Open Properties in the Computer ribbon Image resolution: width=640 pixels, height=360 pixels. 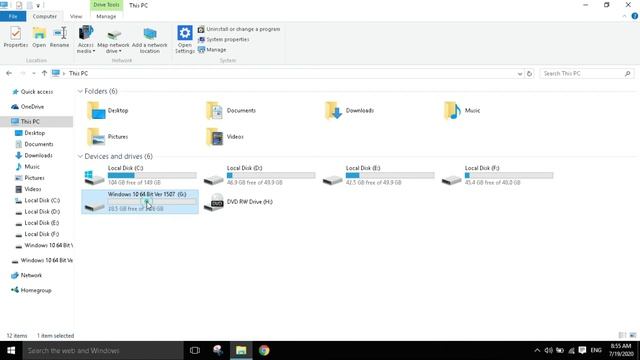coord(16,37)
